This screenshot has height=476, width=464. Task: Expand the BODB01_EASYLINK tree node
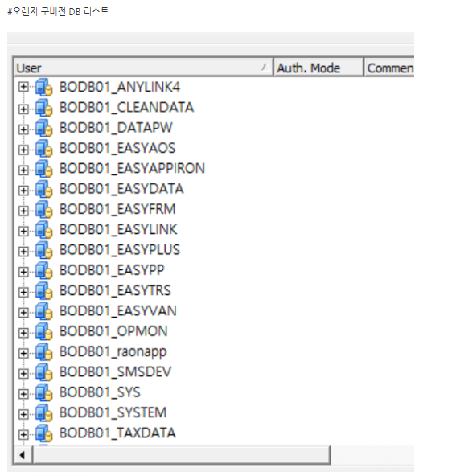click(23, 232)
